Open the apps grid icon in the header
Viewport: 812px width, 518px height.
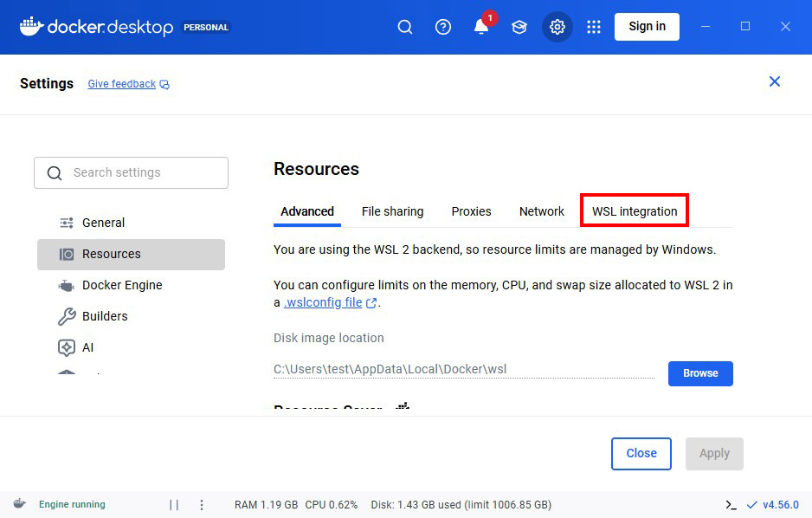point(594,27)
